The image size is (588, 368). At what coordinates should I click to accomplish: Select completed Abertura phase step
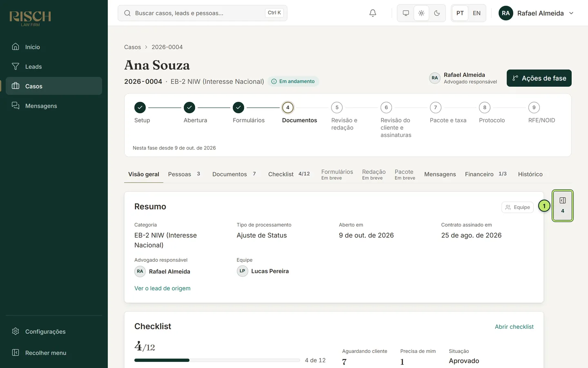click(x=189, y=108)
